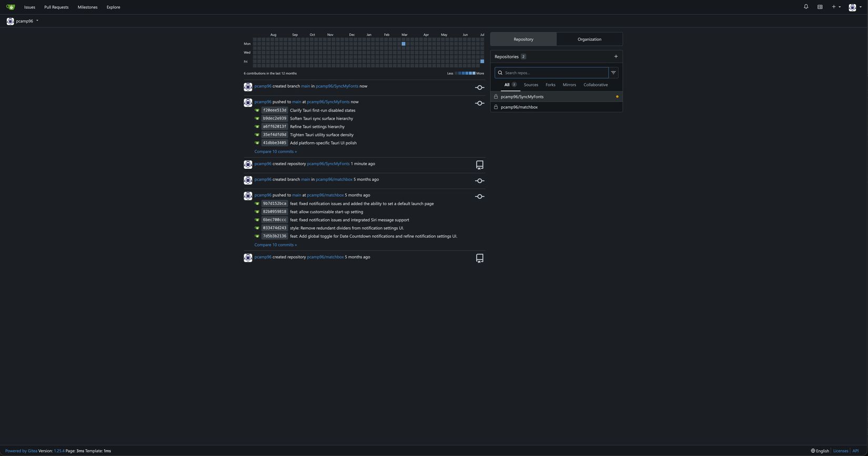Go to Issues in the top navigation

click(x=29, y=7)
